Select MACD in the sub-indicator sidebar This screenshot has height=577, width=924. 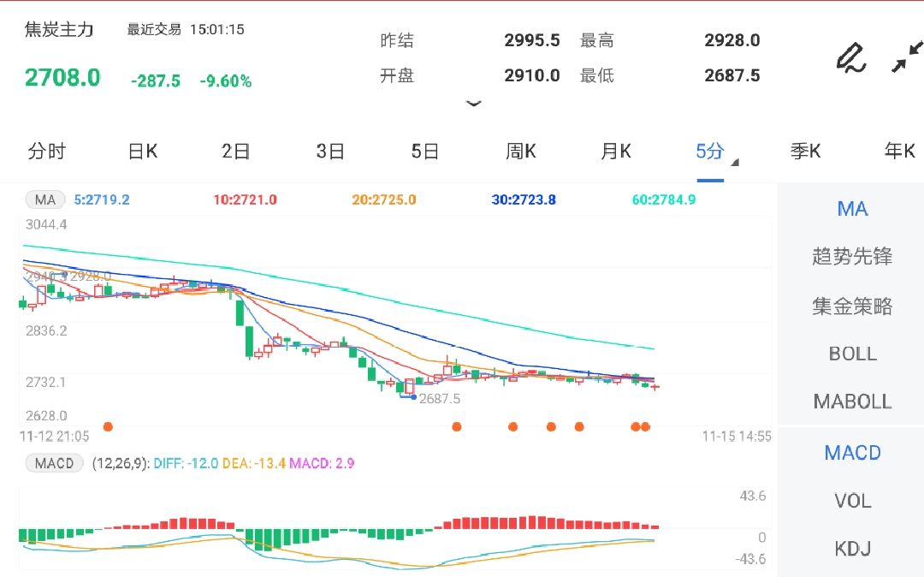852,453
